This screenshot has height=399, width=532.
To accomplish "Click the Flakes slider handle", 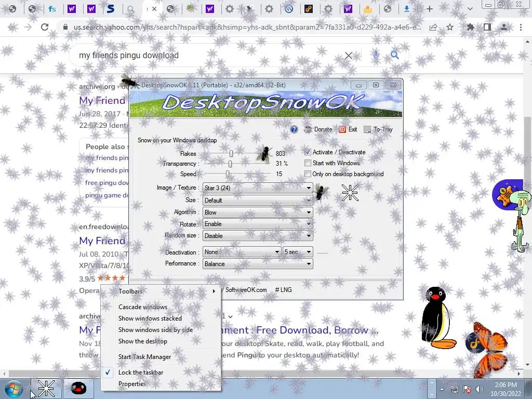I will (231, 154).
